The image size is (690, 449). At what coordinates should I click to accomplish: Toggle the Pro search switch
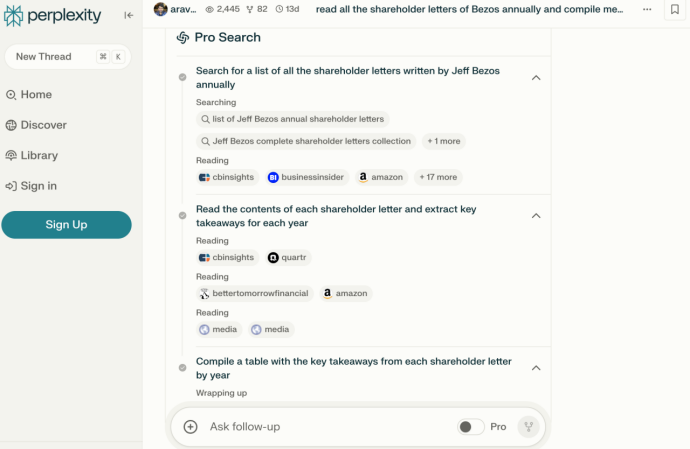coord(471,427)
